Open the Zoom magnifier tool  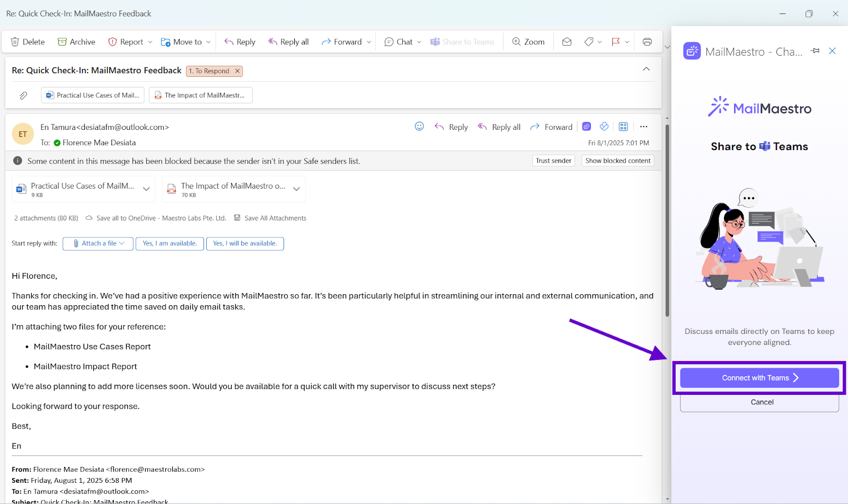[x=528, y=42]
